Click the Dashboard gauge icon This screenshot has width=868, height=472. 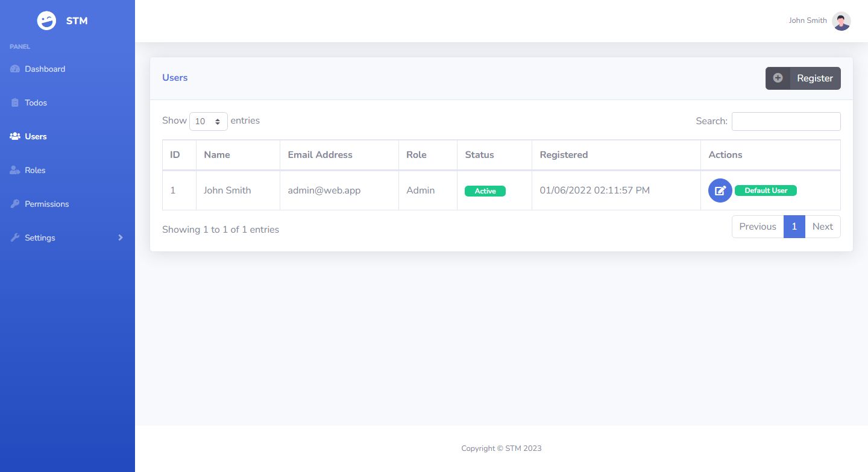point(15,69)
